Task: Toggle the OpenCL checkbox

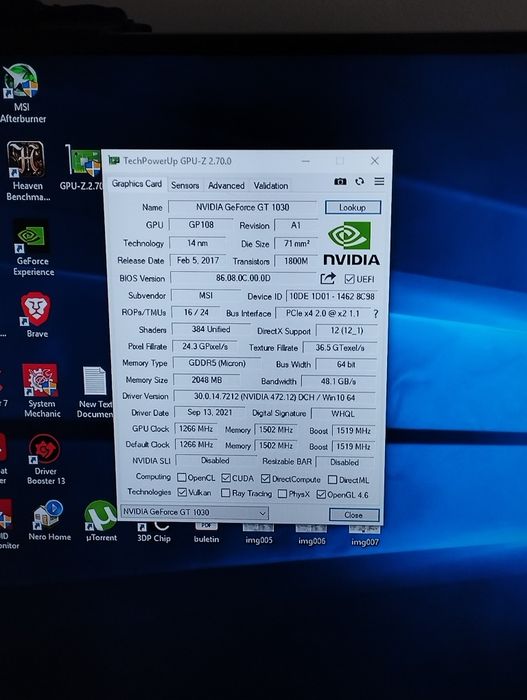Action: pyautogui.click(x=181, y=477)
